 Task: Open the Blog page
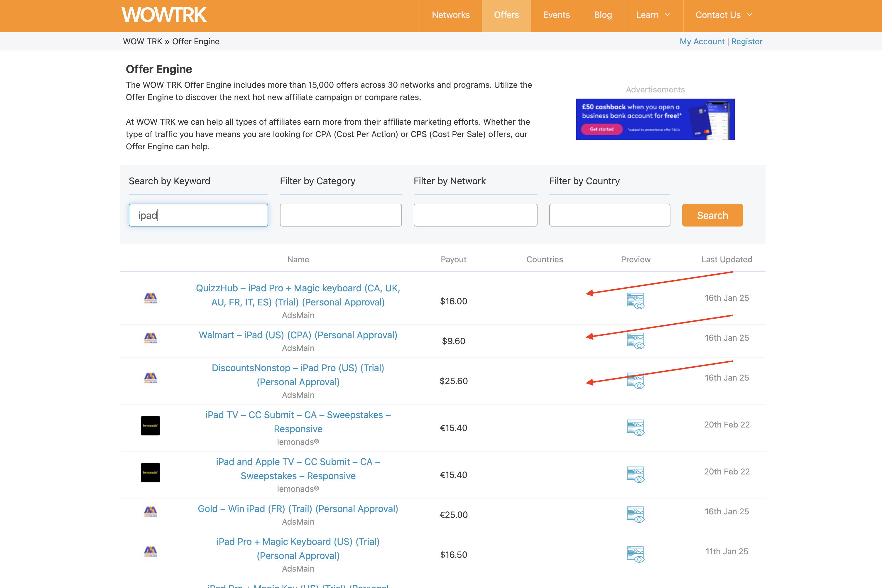tap(603, 15)
